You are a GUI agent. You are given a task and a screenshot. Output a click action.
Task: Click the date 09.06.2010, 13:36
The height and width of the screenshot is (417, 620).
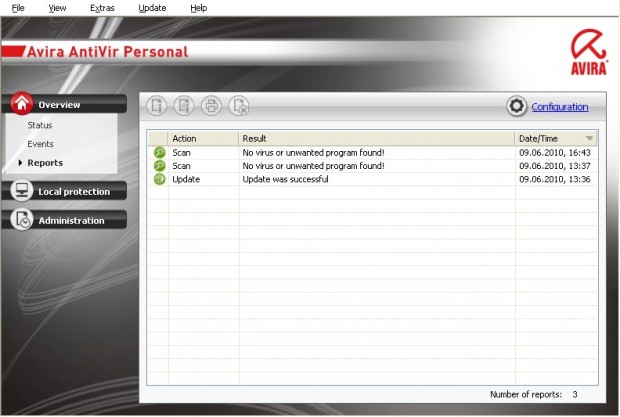555,179
